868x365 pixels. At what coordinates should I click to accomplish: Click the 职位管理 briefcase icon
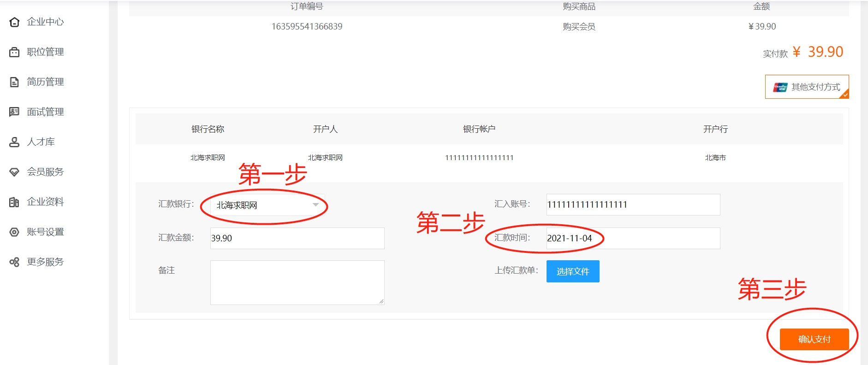pos(14,52)
